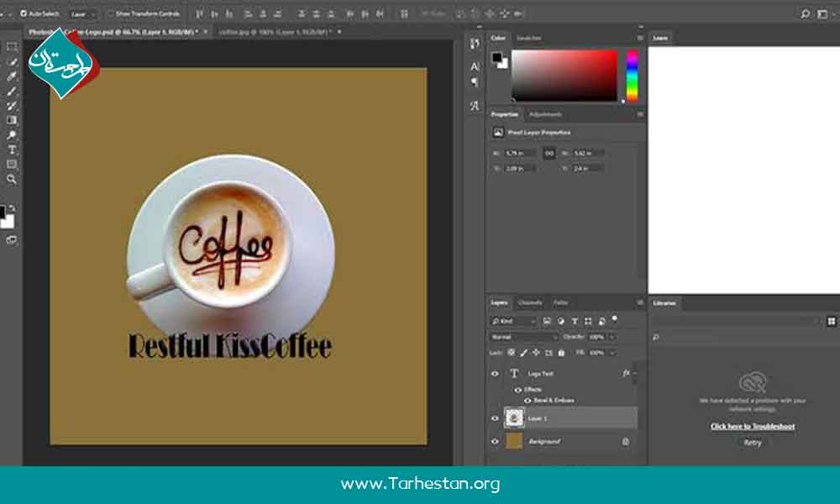
Task: Switch to the Channels tab
Action: [530, 302]
